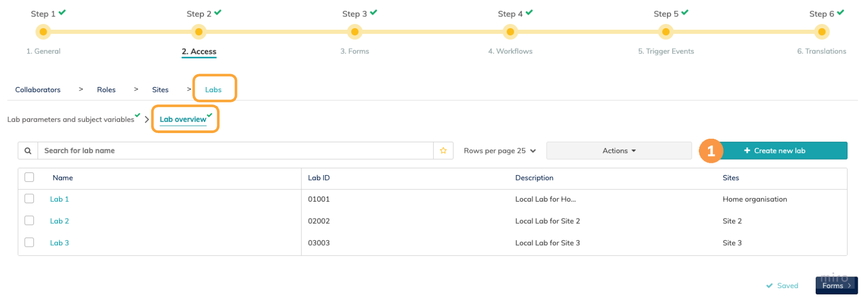The width and height of the screenshot is (868, 302).
Task: Click the star favorite icon in search bar
Action: (443, 151)
